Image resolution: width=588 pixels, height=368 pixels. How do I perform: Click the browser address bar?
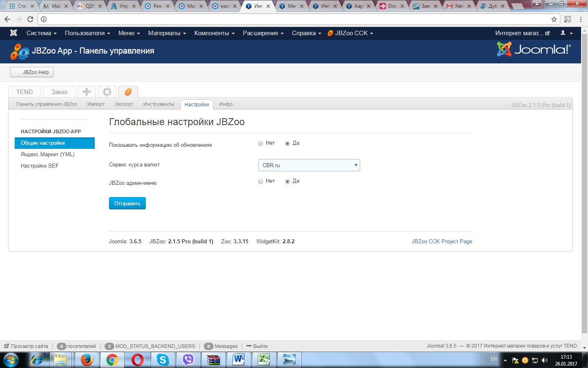298,19
